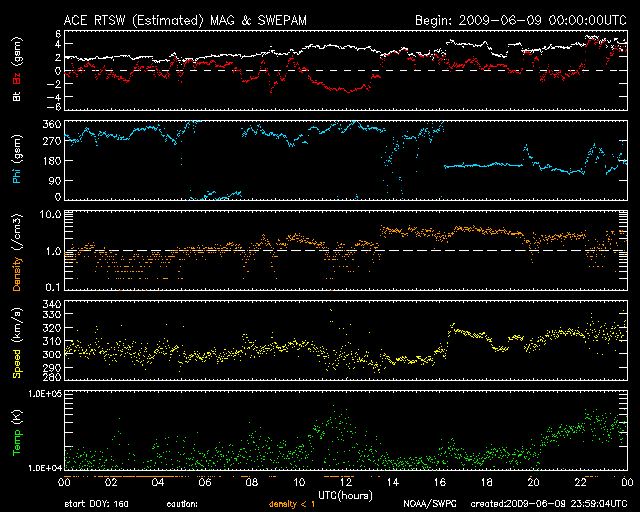
Task: Click the cyan 'Phi (gsm)' axis label
Action: (17, 159)
